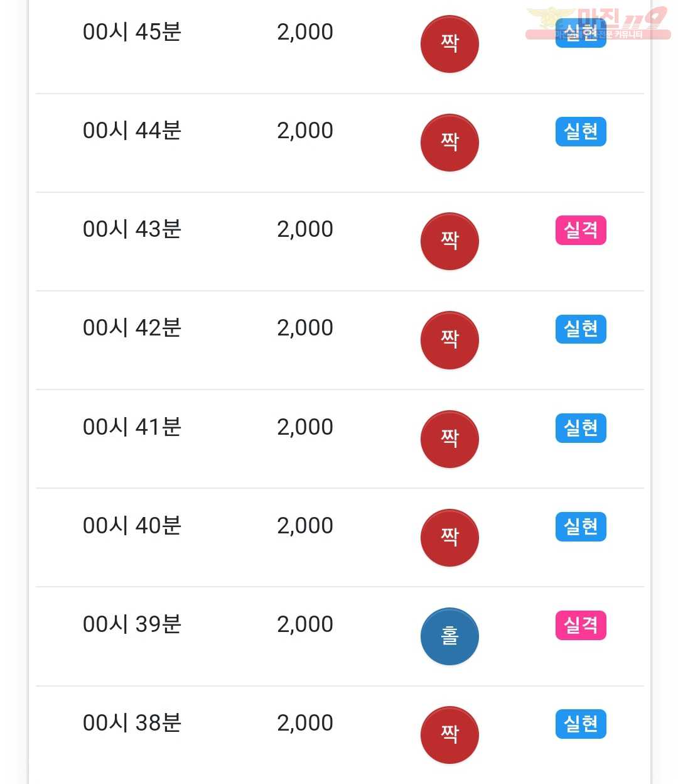Open the watermark logo at top right

(x=598, y=24)
